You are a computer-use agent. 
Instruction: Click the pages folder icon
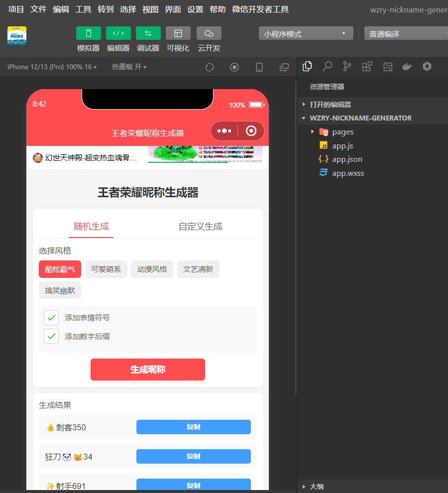click(x=324, y=132)
